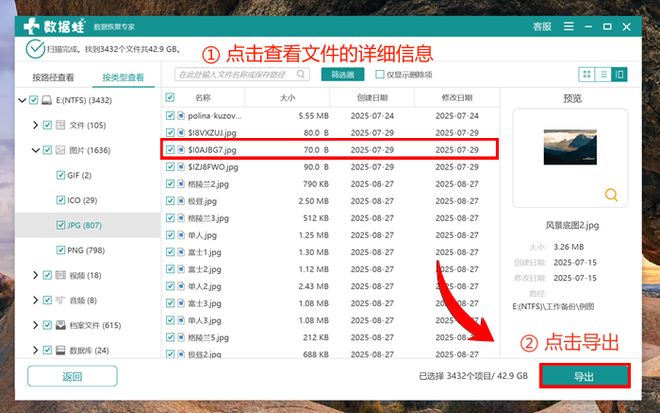Image resolution: width=660 pixels, height=413 pixels.
Task: Collapse the E:(NTFS) tree node
Action: coord(22,100)
